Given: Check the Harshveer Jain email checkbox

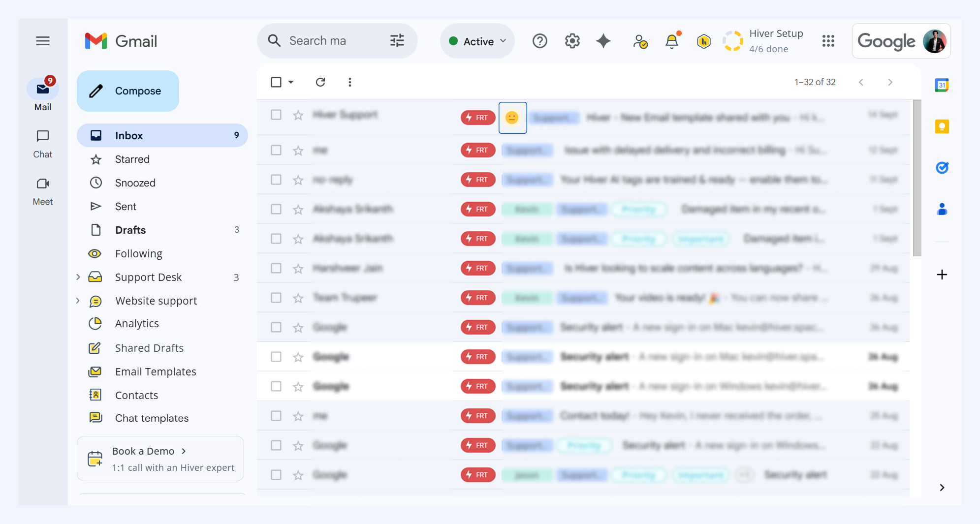Looking at the screenshot, I should coord(276,268).
